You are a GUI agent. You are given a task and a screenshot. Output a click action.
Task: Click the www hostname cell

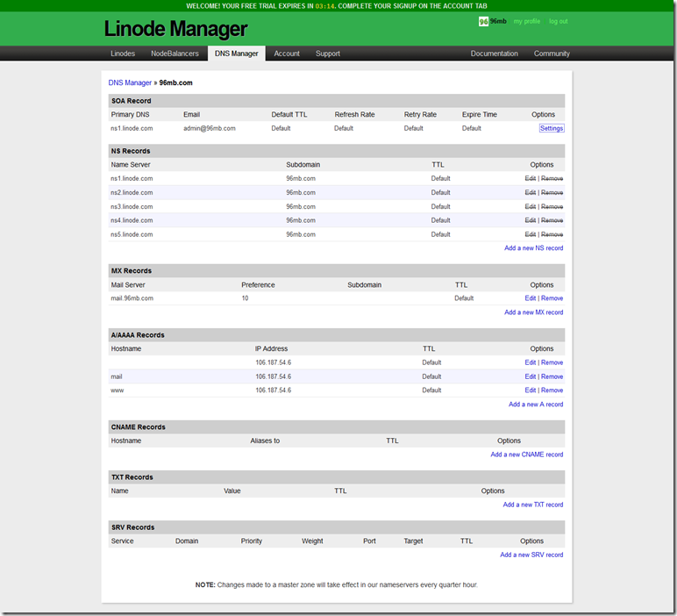[117, 390]
